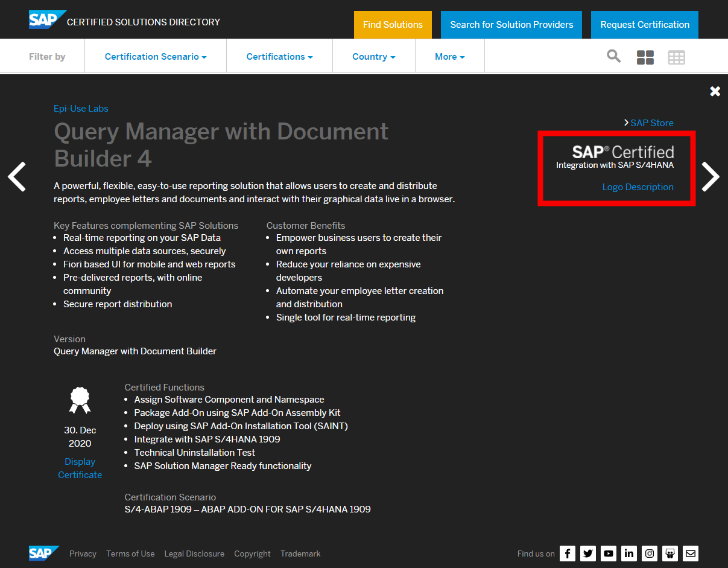This screenshot has width=728, height=568.
Task: Select Search for Solution Providers tab
Action: coord(511,25)
